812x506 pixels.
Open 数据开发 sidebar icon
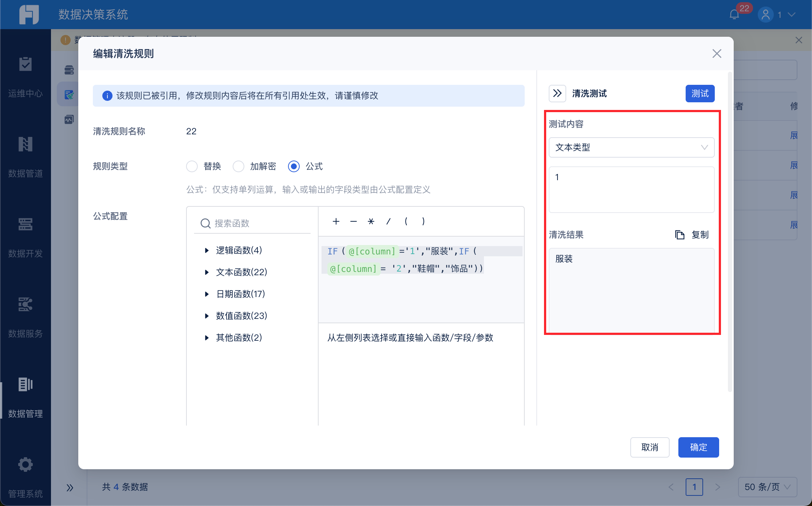[x=25, y=224]
